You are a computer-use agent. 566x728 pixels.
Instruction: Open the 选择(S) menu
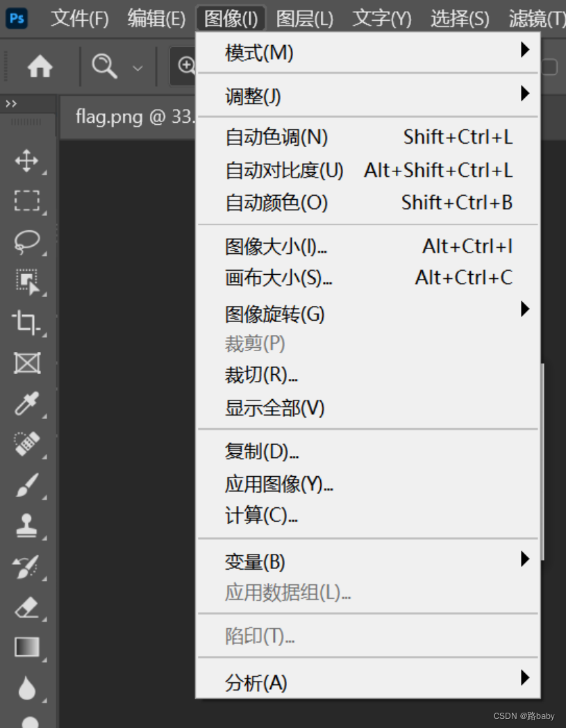pyautogui.click(x=460, y=19)
